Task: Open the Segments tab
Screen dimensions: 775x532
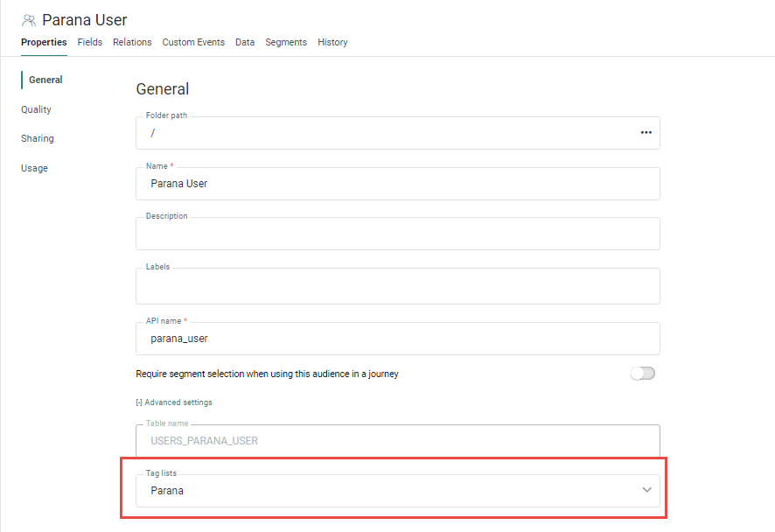Action: pyautogui.click(x=286, y=42)
